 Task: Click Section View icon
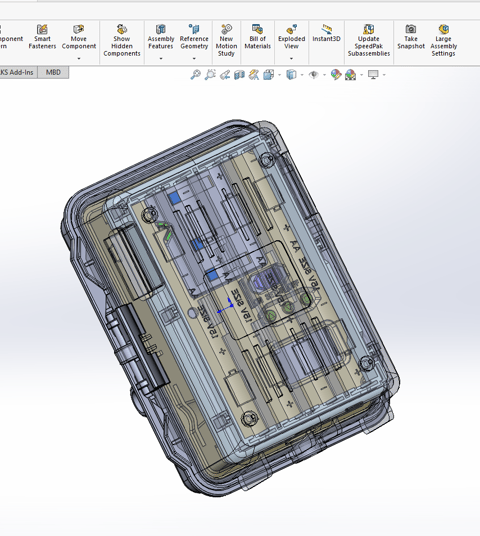coord(239,75)
